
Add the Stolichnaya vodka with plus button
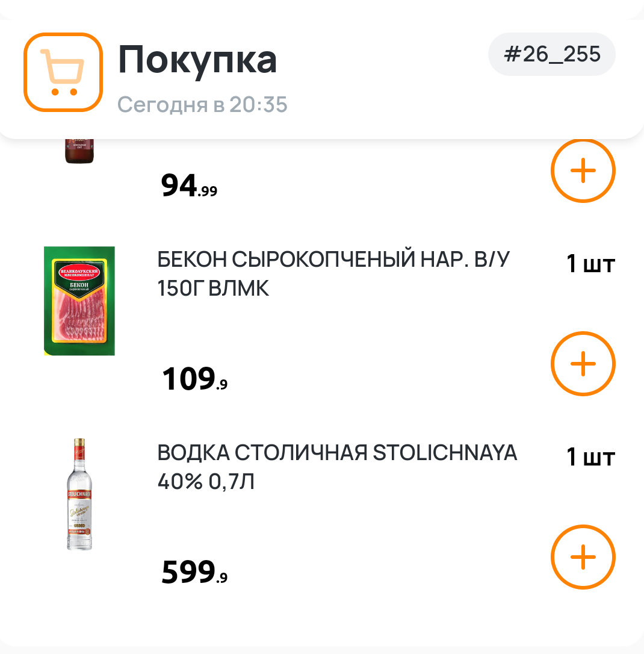click(583, 557)
